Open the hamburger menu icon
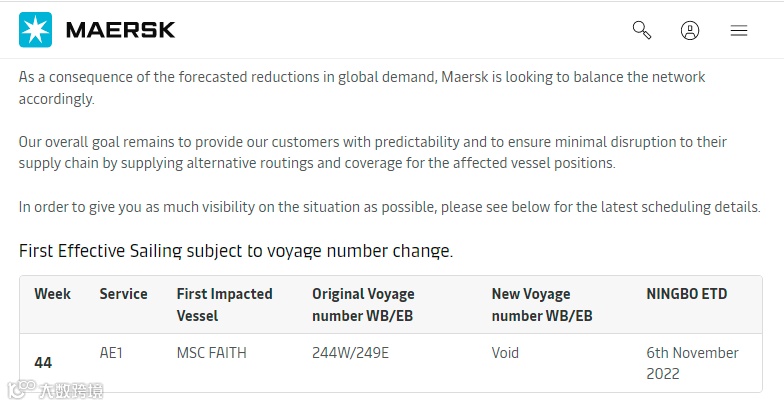The height and width of the screenshot is (406, 784). [x=739, y=30]
